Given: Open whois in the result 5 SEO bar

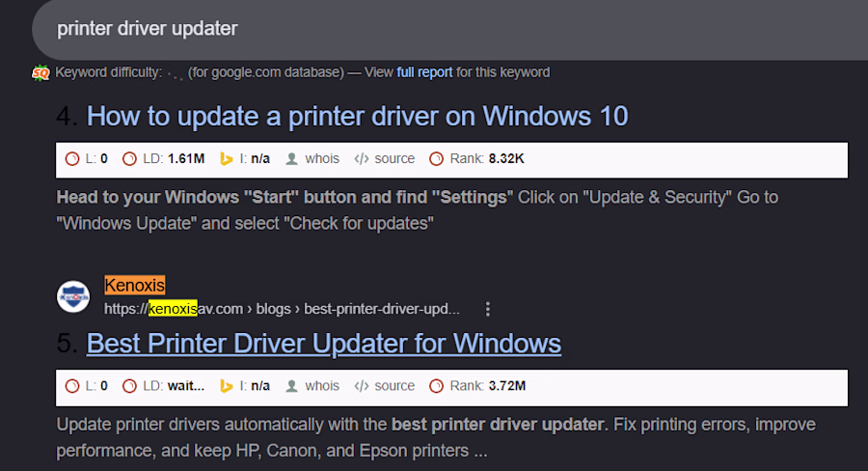Looking at the screenshot, I should tap(312, 386).
